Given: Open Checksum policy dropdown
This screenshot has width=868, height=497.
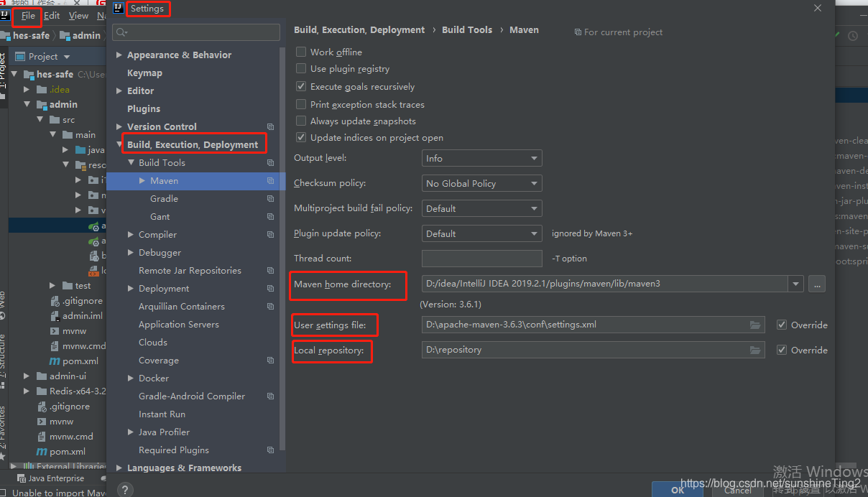Looking at the screenshot, I should pyautogui.click(x=481, y=183).
